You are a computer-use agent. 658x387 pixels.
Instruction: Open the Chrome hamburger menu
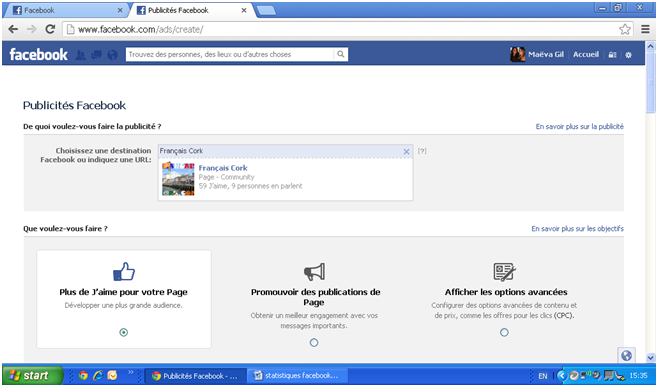645,29
